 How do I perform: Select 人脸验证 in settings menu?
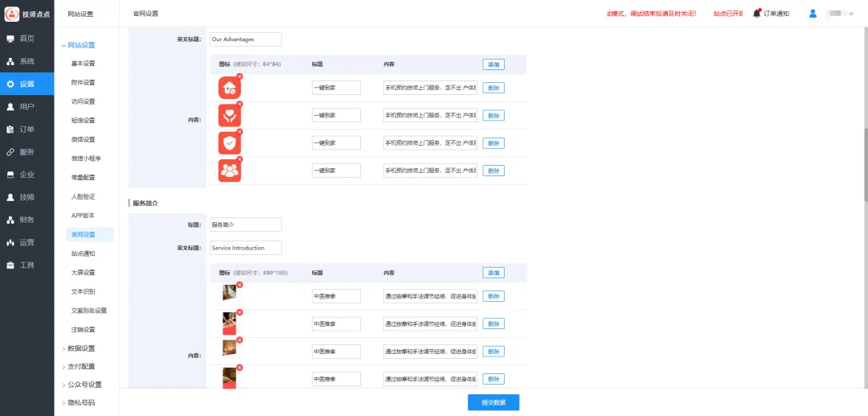[83, 196]
